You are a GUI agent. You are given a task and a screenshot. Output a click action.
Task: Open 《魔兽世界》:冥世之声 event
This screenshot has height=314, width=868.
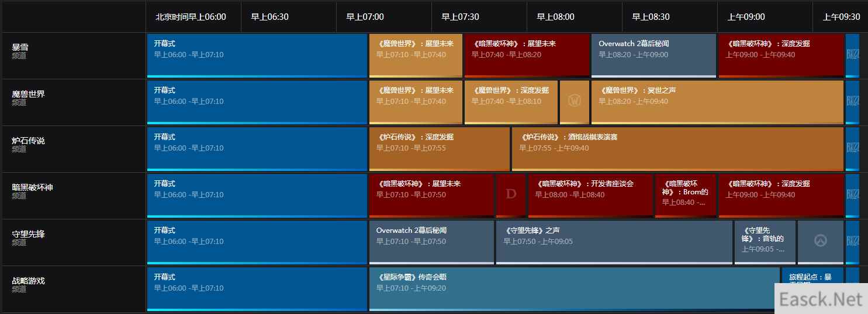717,102
